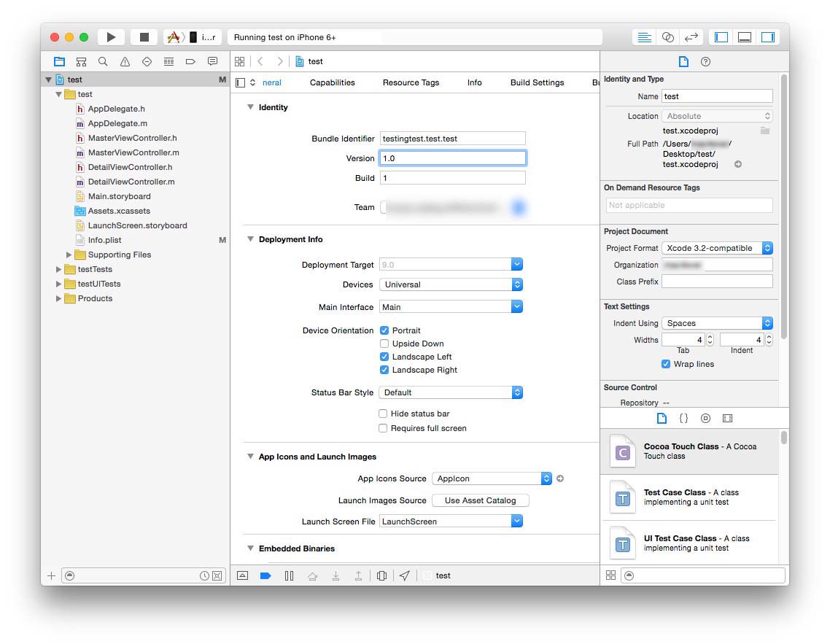
Task: Run the project with the Play button
Action: click(111, 37)
